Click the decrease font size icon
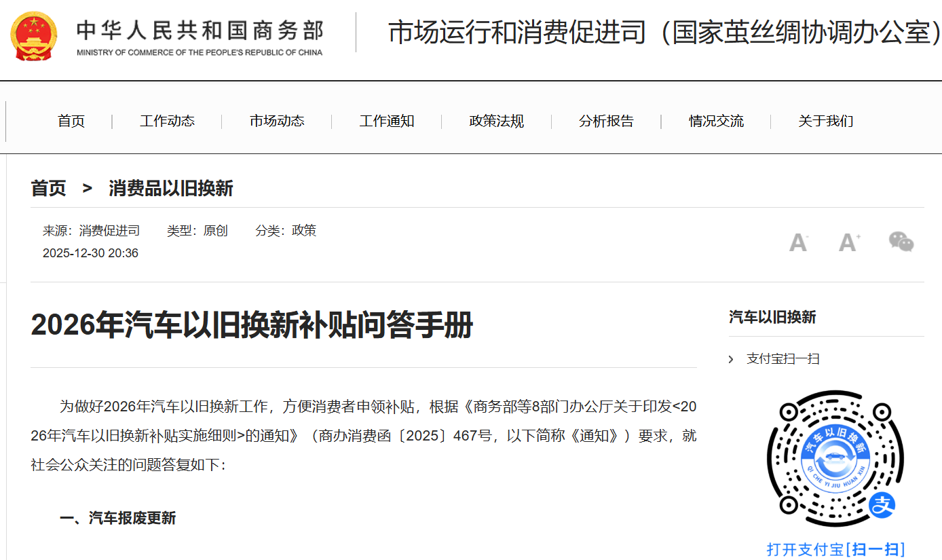942x560 pixels. pos(797,242)
